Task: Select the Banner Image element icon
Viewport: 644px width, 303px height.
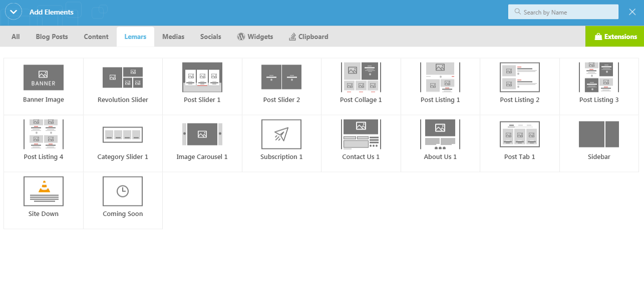Action: (x=44, y=77)
